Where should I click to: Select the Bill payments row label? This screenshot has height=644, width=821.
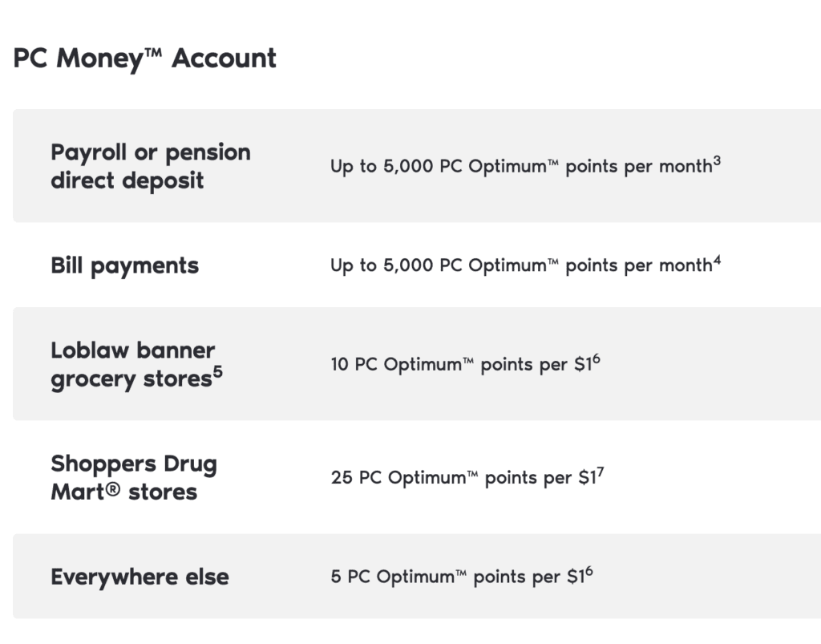(x=124, y=265)
